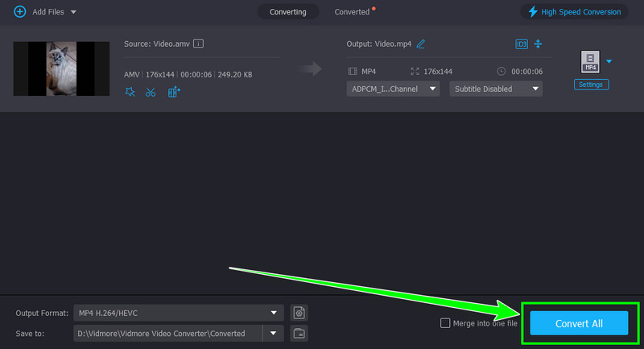Click the Settings button under MP4 icon
Viewport: 644px width, 349px height.
pos(591,85)
